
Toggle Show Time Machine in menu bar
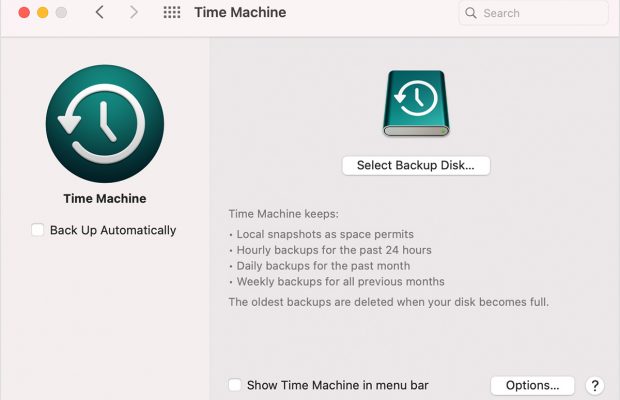click(x=235, y=385)
